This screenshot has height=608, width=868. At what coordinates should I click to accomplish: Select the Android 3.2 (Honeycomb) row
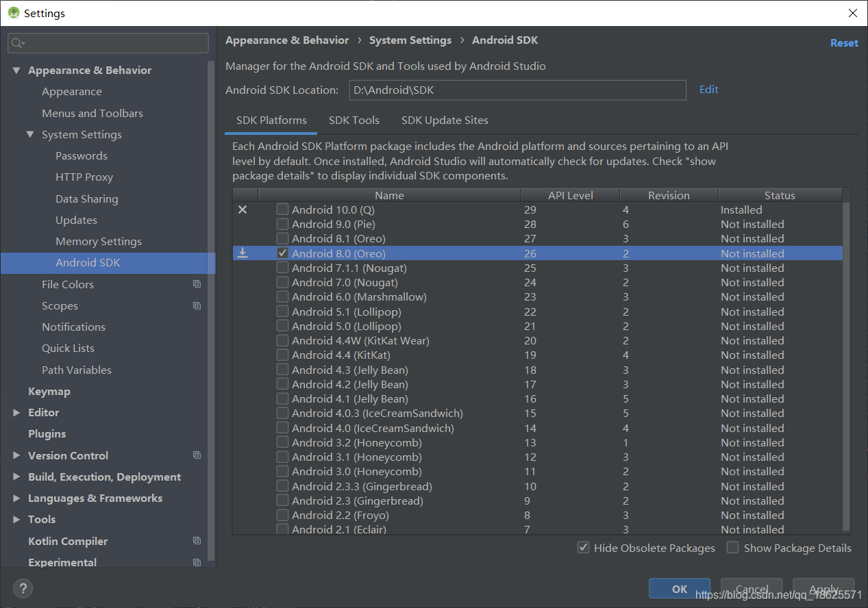pyautogui.click(x=538, y=442)
